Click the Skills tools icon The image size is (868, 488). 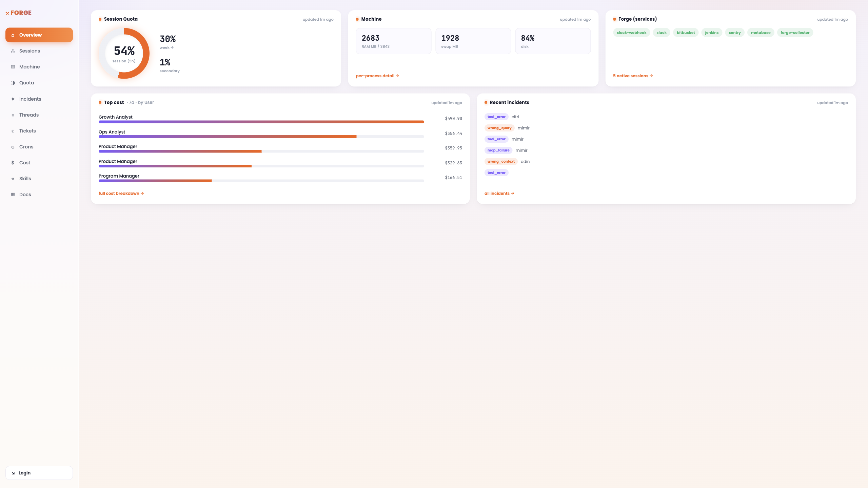[13, 179]
